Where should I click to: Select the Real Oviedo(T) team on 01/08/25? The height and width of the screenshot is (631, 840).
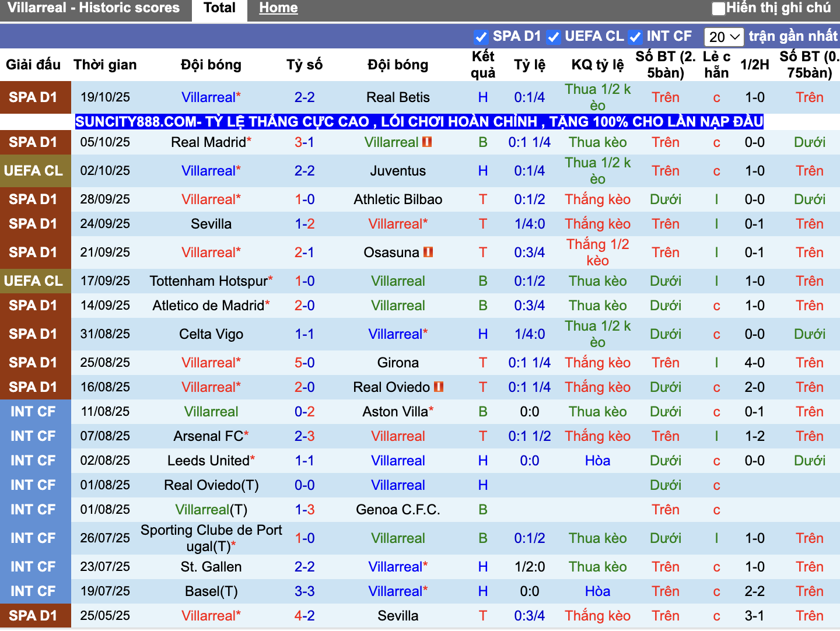tap(211, 485)
